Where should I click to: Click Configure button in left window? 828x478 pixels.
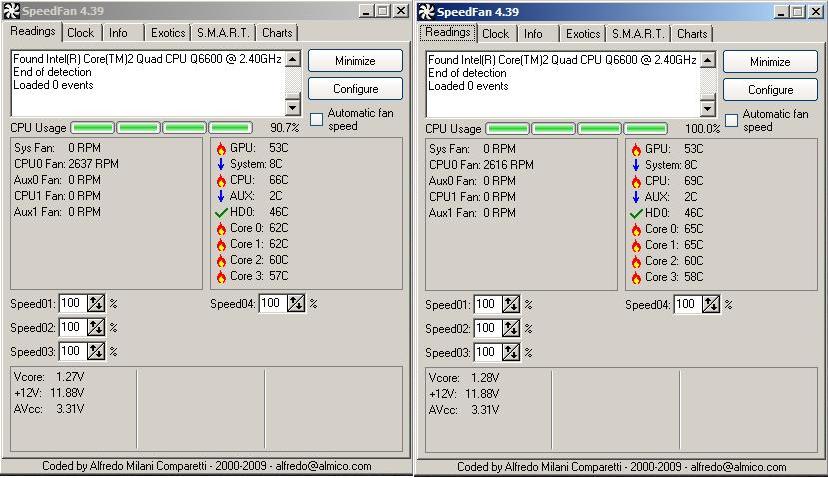pos(355,89)
